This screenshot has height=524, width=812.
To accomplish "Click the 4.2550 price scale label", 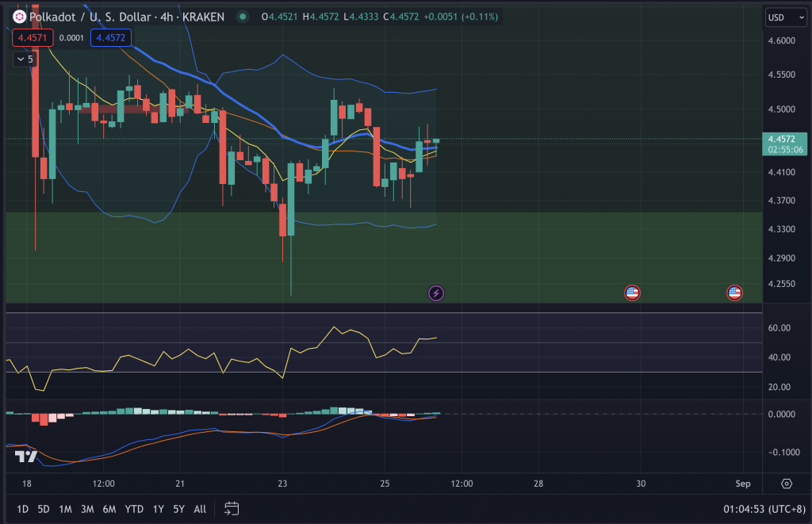I will coord(781,284).
